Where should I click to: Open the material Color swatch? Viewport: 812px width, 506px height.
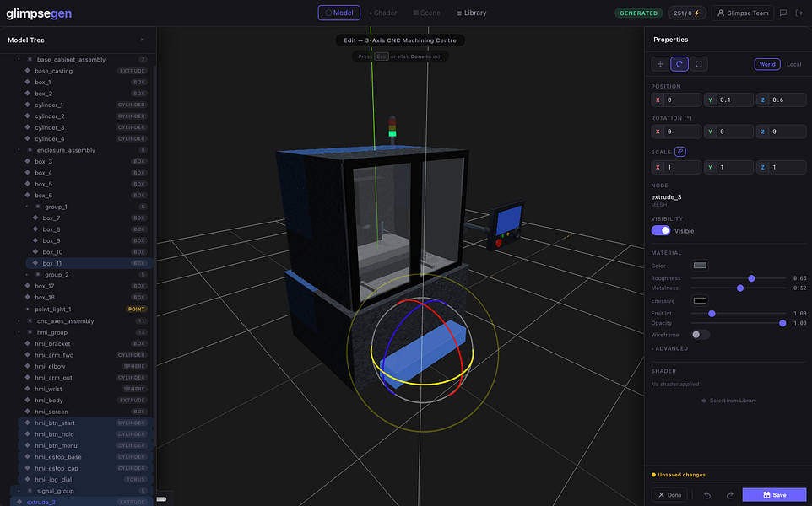click(700, 266)
